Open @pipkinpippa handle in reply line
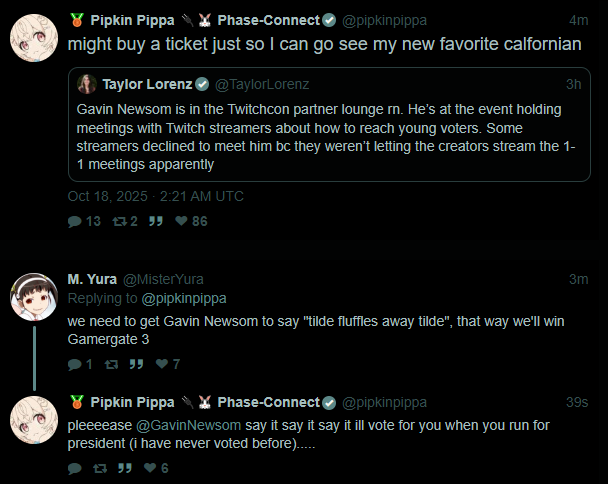This screenshot has height=484, width=608. (x=182, y=298)
